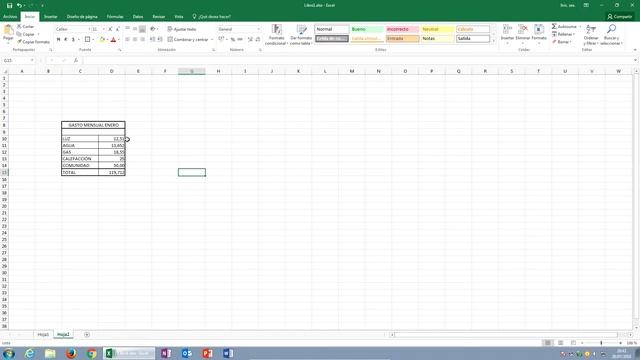Click the thousands separator icon
Viewport: 640px width, 360px height.
(x=240, y=40)
